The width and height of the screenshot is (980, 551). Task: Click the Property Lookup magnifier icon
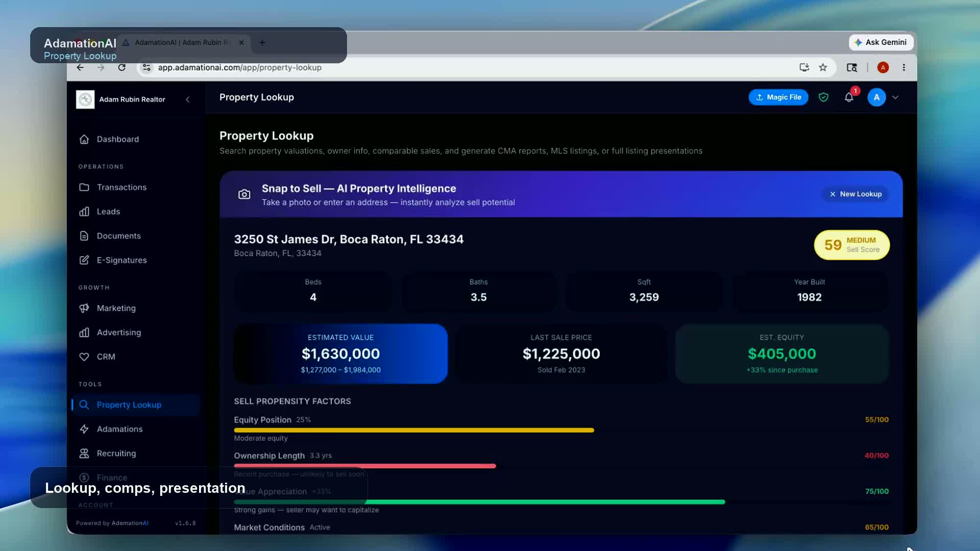(84, 405)
